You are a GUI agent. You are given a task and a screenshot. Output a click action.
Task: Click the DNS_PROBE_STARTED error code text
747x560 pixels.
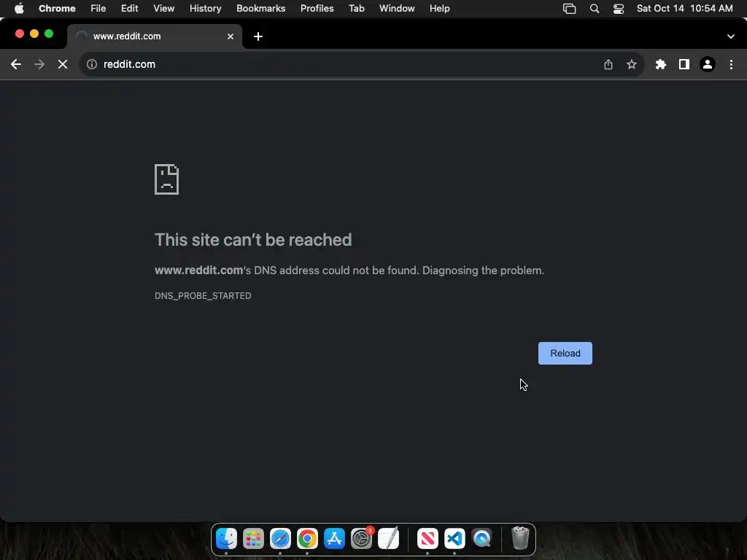203,296
